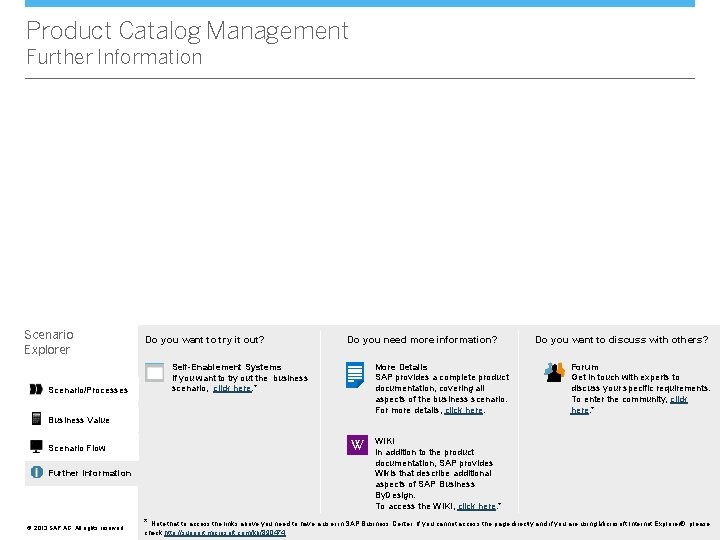Click the 'Do you want to try it out?' heading

point(204,340)
